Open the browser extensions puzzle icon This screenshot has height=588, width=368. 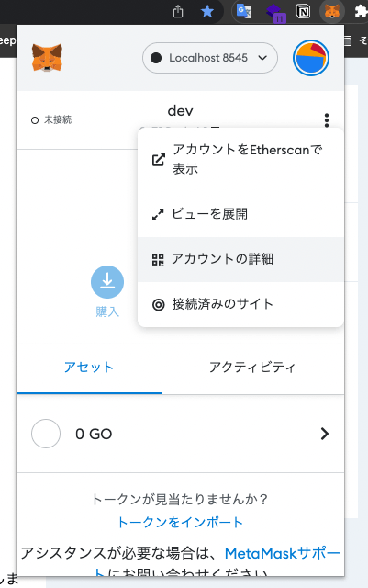(362, 11)
